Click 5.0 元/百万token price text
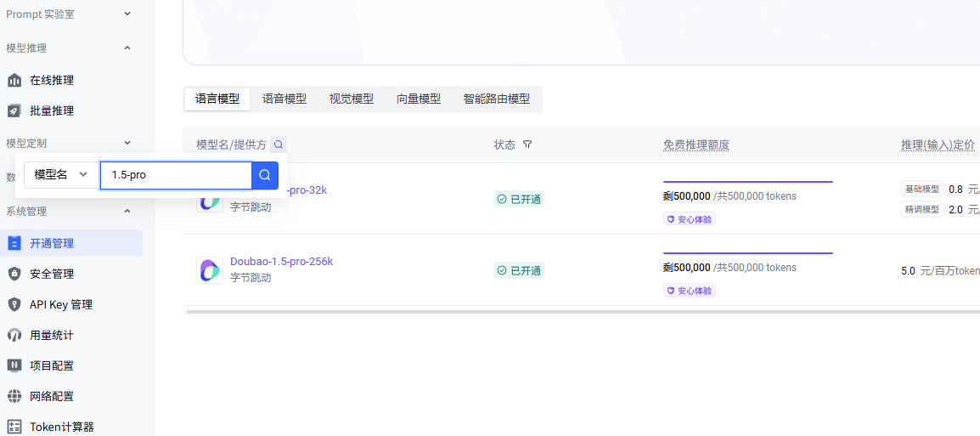Viewport: 980px width, 436px height. [941, 271]
